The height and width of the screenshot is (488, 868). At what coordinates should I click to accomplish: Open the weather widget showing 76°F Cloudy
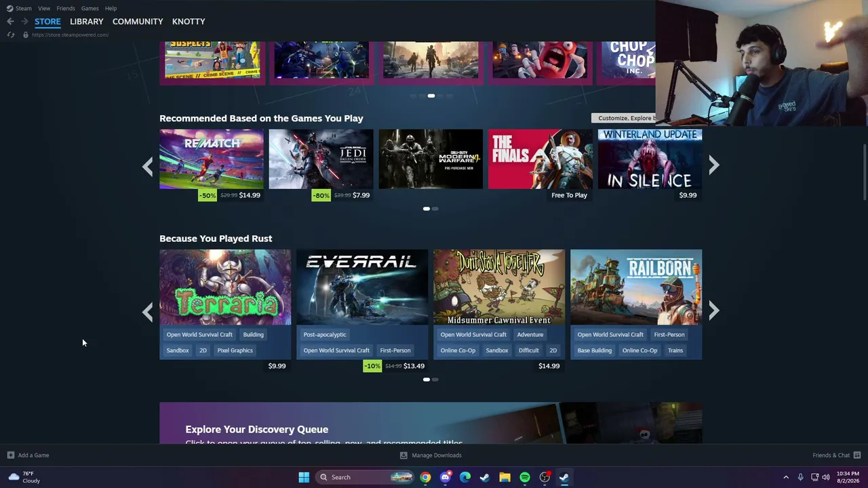point(24,477)
